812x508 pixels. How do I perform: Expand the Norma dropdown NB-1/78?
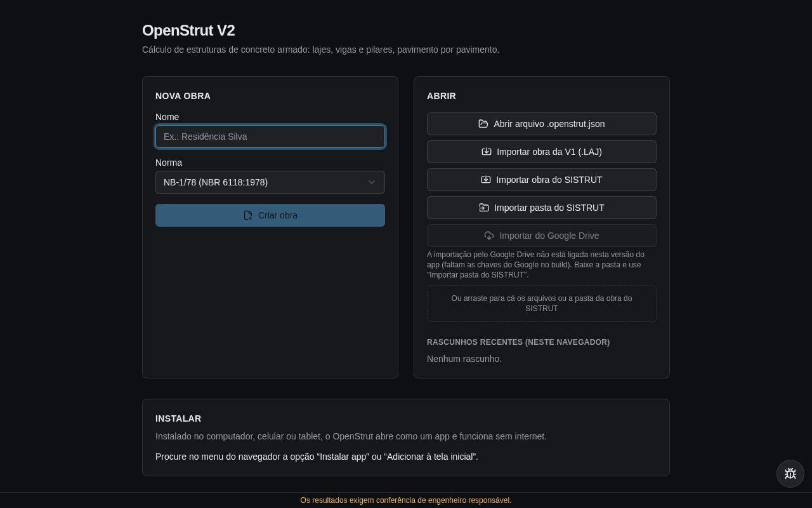coord(270,182)
